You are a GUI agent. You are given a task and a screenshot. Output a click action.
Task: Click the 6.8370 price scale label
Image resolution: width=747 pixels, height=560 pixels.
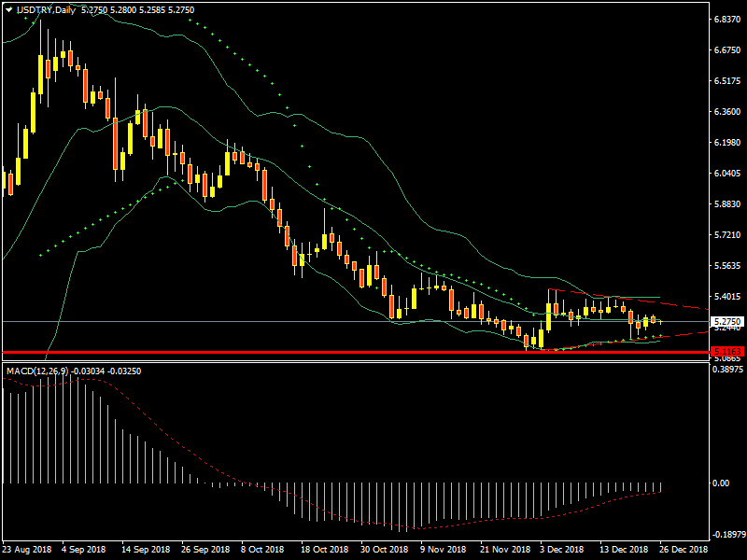(x=727, y=20)
